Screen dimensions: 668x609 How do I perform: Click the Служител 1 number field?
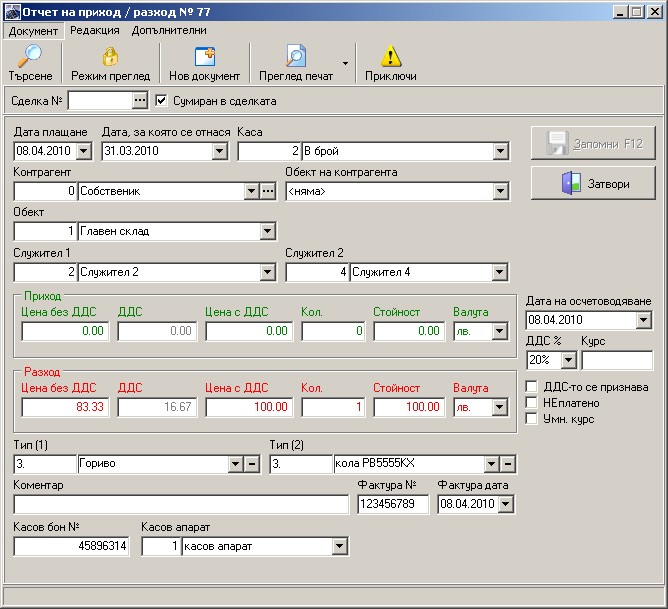click(45, 272)
